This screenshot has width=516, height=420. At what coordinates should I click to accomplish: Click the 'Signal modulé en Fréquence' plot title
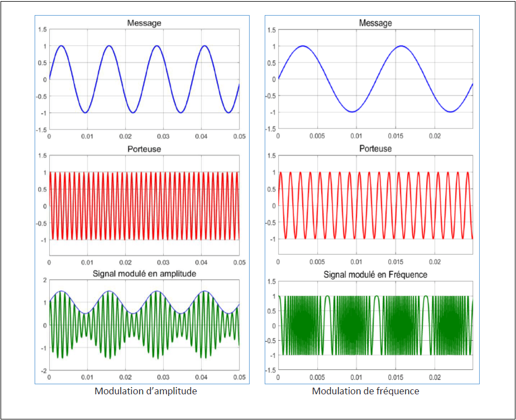(x=375, y=274)
